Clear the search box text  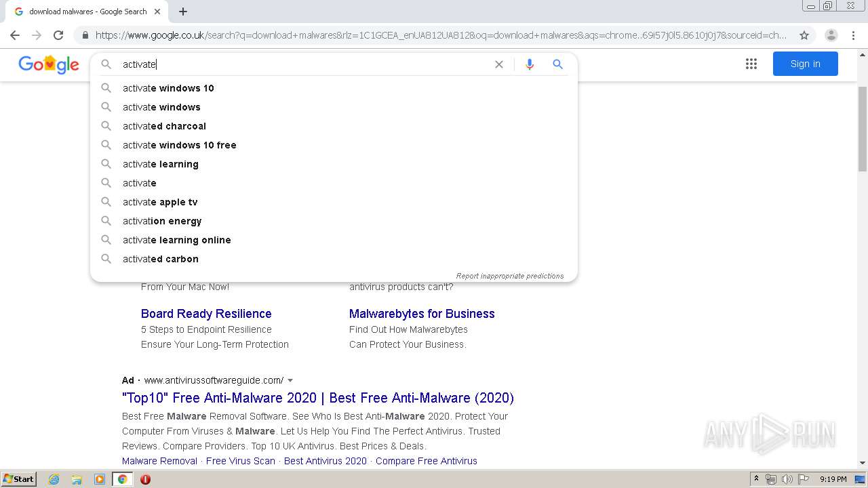[x=499, y=64]
